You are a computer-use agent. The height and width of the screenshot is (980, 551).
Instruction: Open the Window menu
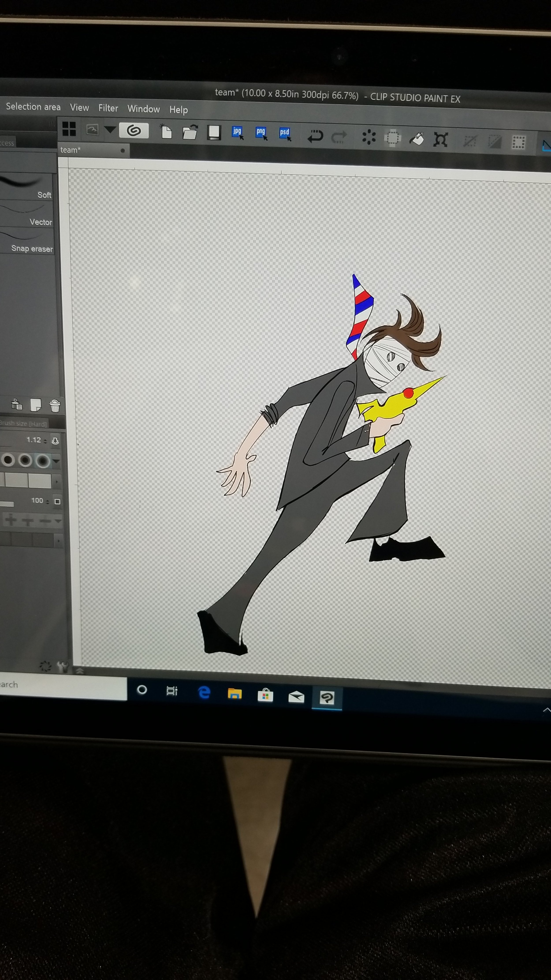(143, 109)
